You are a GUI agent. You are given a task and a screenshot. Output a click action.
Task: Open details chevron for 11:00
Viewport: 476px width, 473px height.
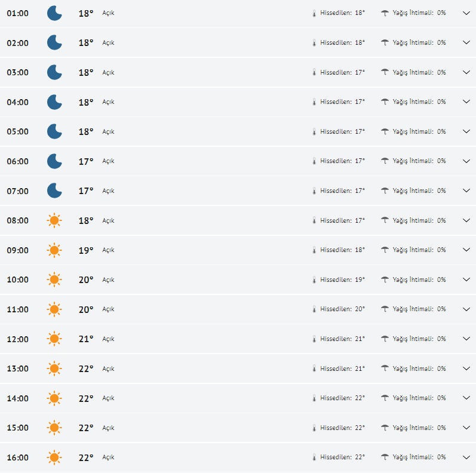point(466,309)
